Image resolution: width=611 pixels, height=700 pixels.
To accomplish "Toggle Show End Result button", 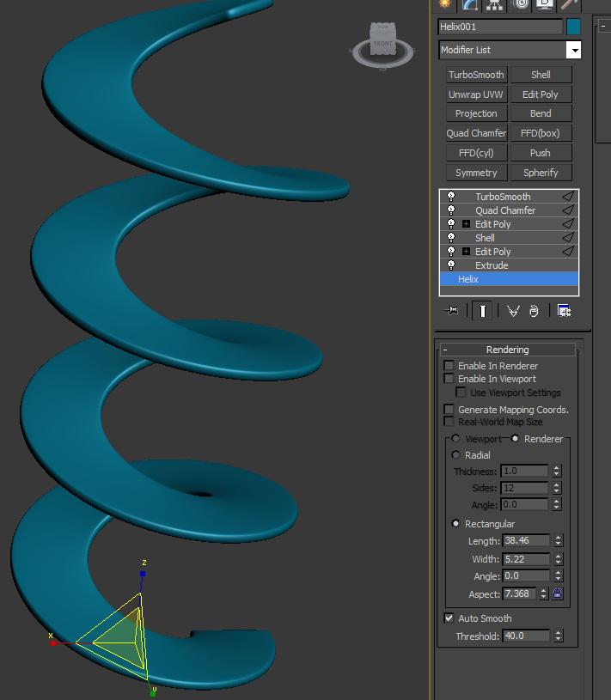I will tap(482, 311).
